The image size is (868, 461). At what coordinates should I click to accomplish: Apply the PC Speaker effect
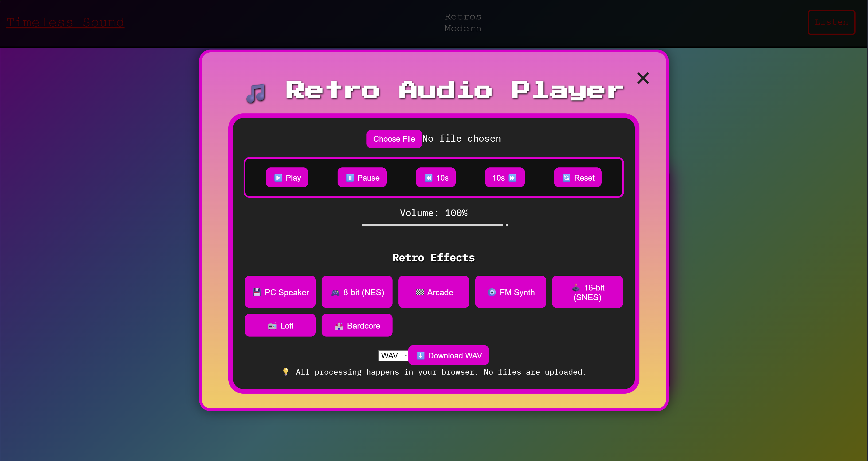(x=280, y=292)
